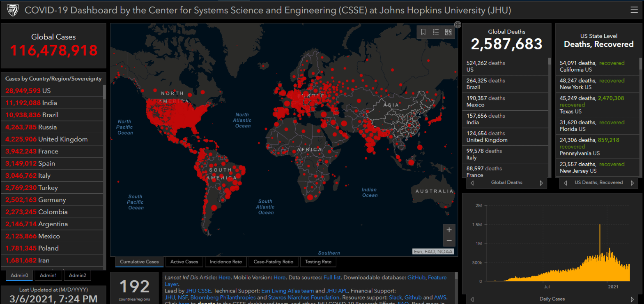Show the map legend list

(x=436, y=32)
